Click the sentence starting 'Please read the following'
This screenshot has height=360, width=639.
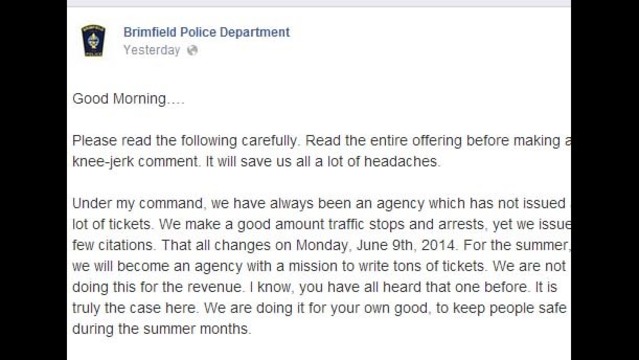[x=185, y=141]
